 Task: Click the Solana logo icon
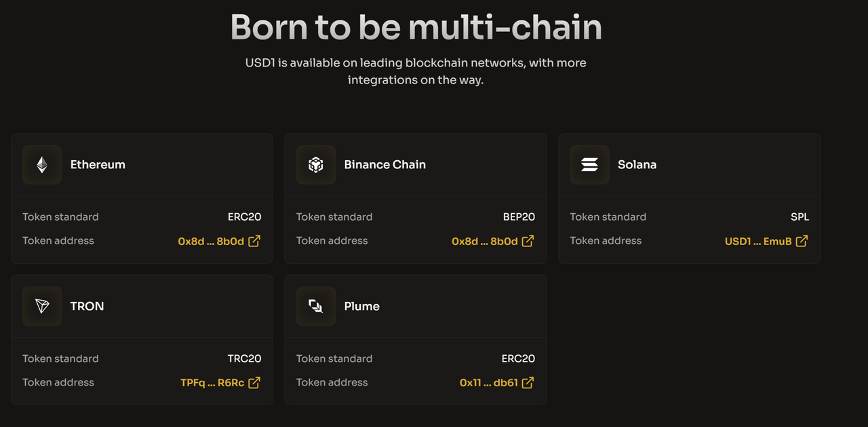coord(589,165)
